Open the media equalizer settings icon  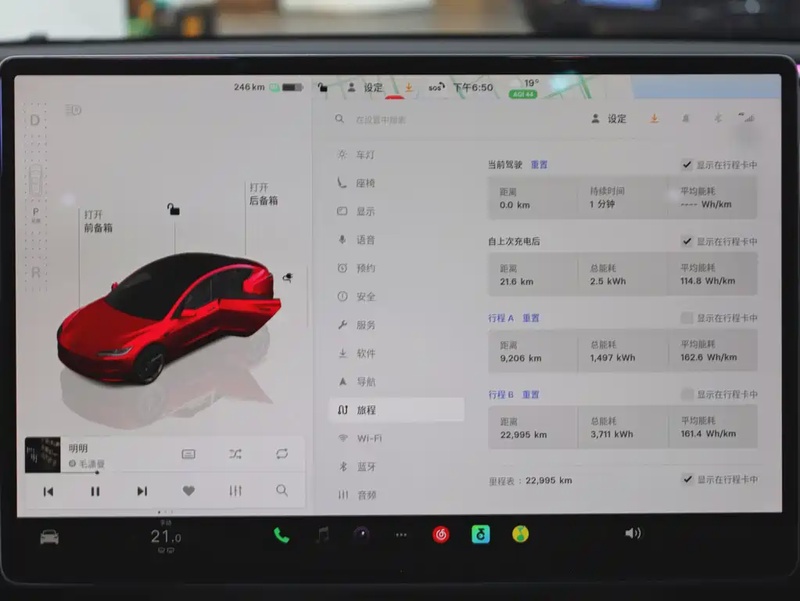point(235,491)
